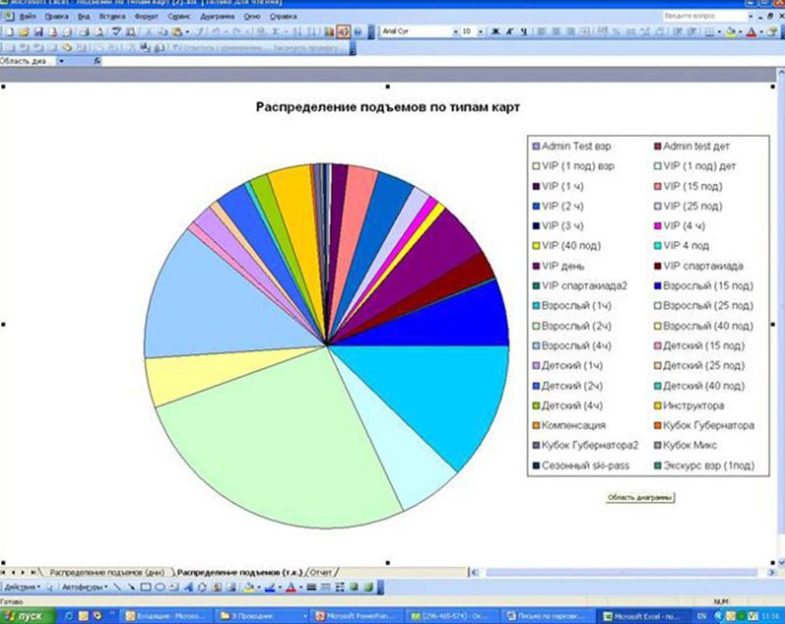Click the fill color bucket in formatting toolbar
This screenshot has height=624, width=785.
(730, 32)
